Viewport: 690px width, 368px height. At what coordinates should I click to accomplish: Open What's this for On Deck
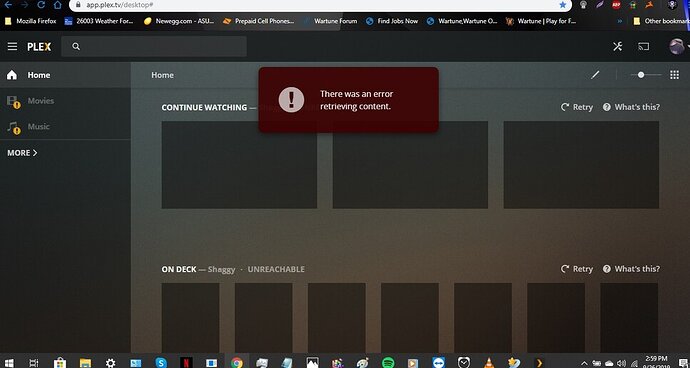point(631,269)
